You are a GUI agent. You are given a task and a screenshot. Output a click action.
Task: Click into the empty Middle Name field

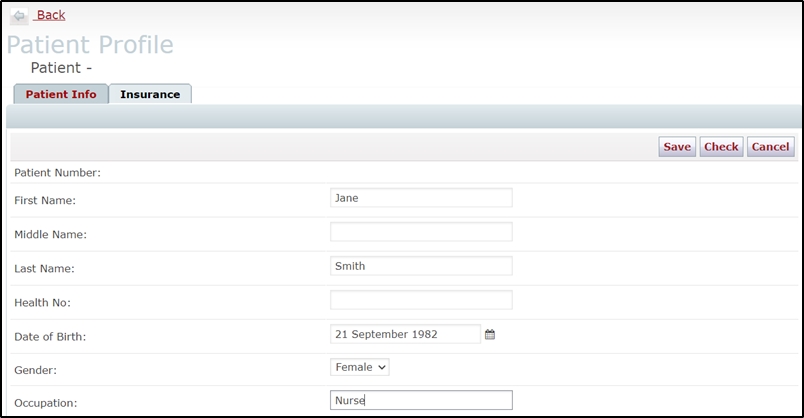[x=421, y=232]
